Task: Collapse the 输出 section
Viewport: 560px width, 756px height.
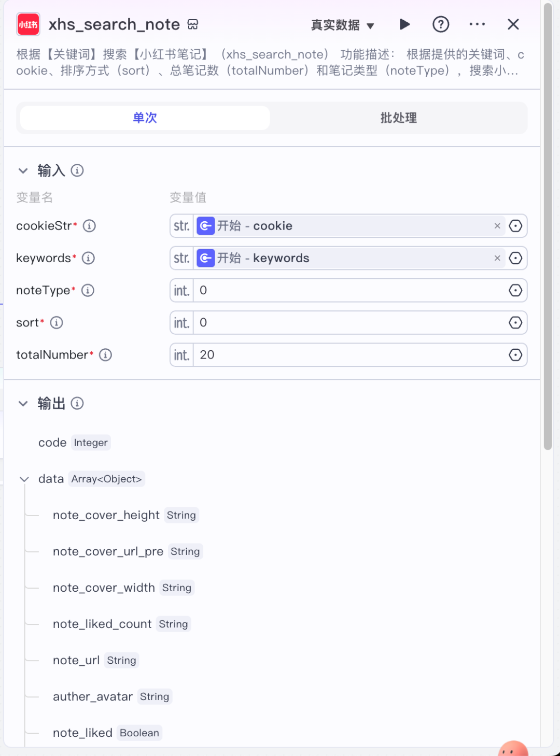Action: [23, 404]
